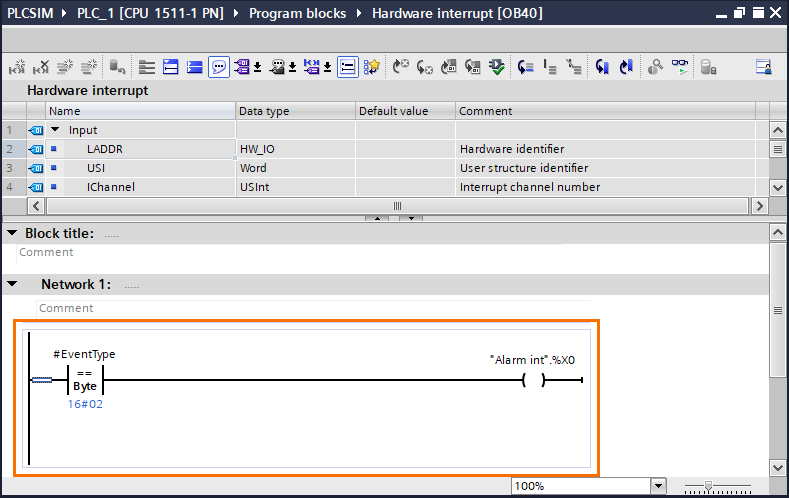Click the Name column header
The image size is (789, 498).
point(140,111)
